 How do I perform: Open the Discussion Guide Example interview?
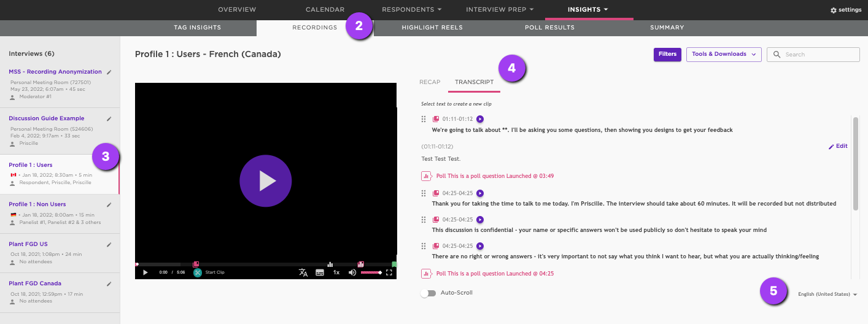click(x=47, y=118)
